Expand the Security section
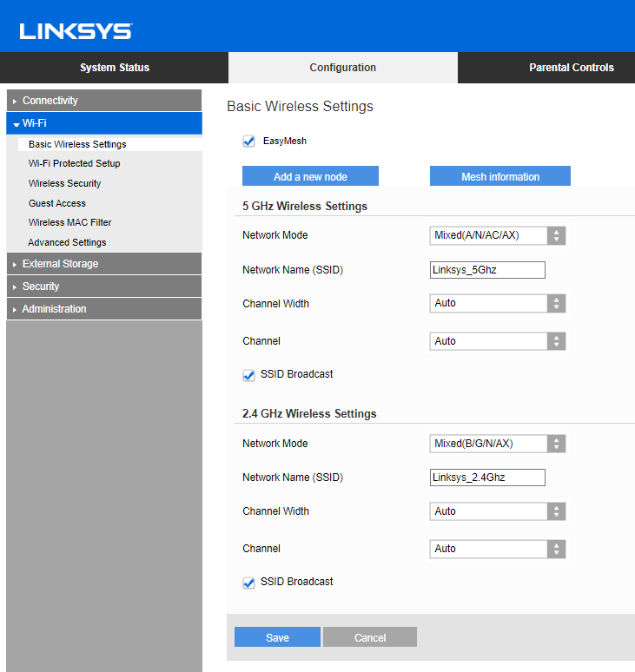The image size is (635, 672). point(104,287)
